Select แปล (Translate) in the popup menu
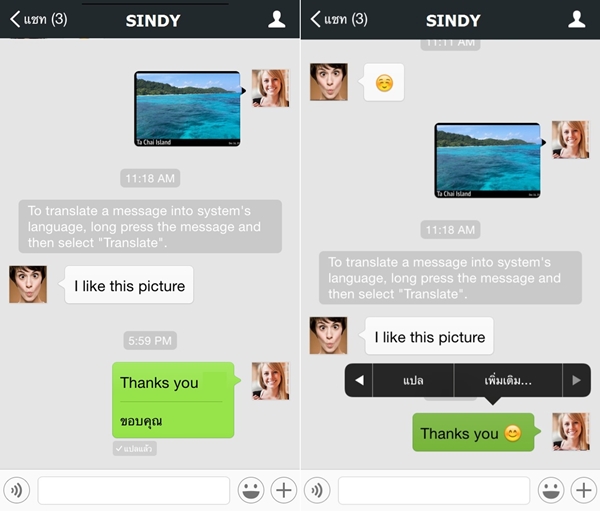 413,381
